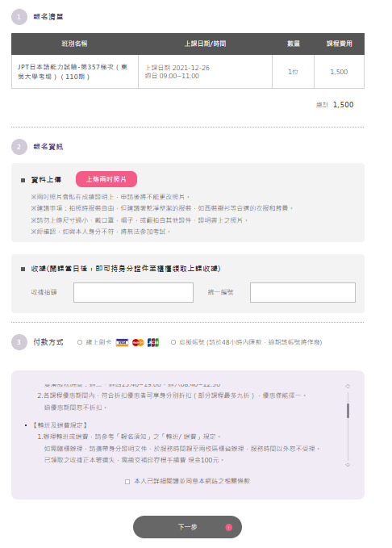Image resolution: width=392 pixels, height=548 pixels.
Task: Click the 課程費用 column header
Action: point(340,44)
